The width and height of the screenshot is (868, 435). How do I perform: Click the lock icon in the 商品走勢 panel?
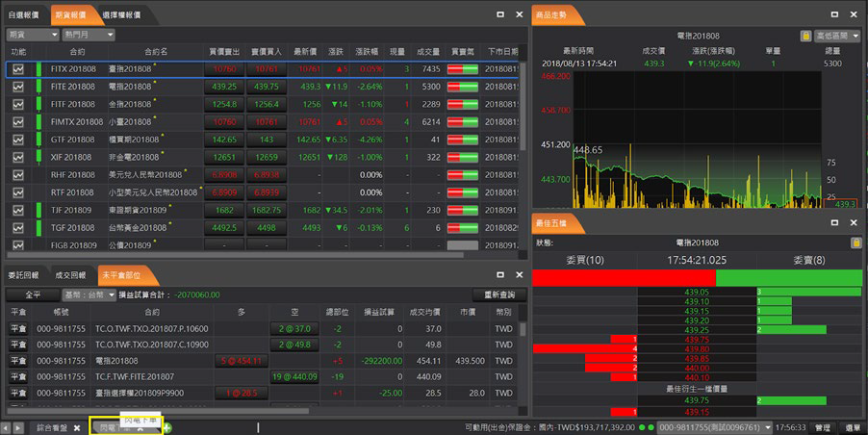804,36
